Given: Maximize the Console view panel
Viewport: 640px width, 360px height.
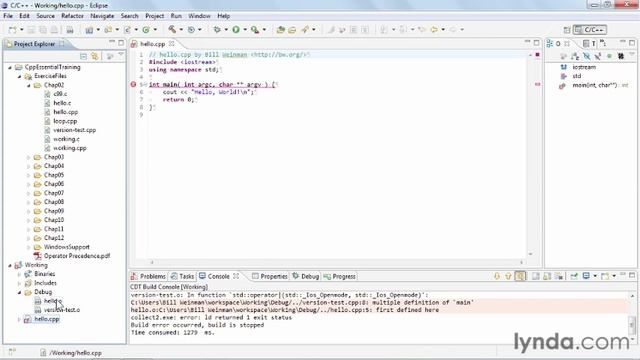Looking at the screenshot, I should pos(632,276).
